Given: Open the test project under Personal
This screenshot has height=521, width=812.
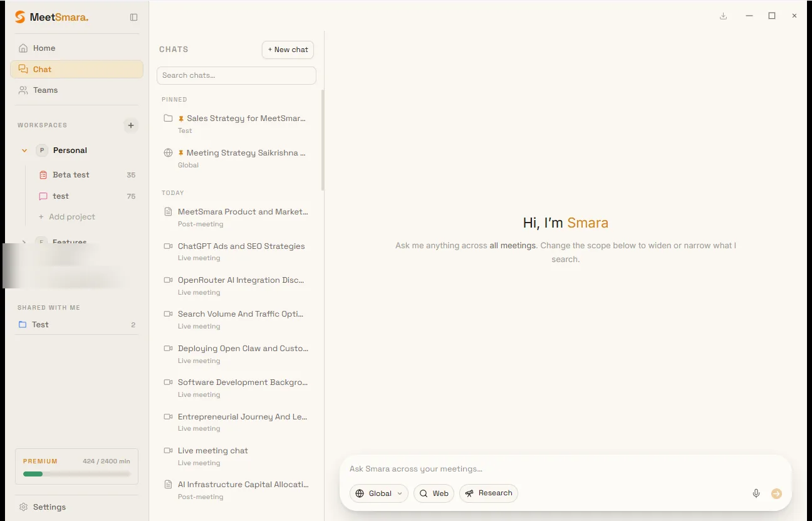Looking at the screenshot, I should pyautogui.click(x=86, y=196).
